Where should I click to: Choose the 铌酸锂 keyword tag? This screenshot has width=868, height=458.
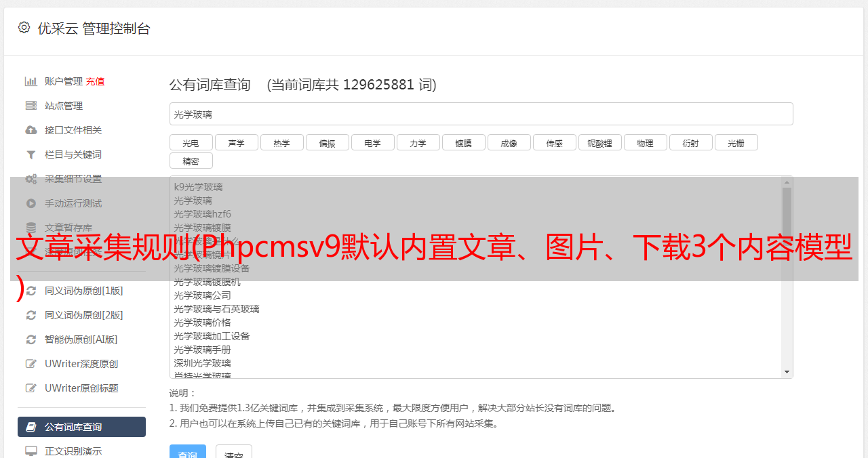pyautogui.click(x=599, y=143)
